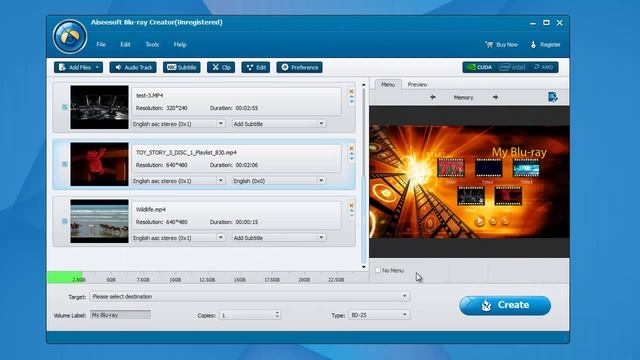
Task: Move TOY_STORY_3 file down with arrow icon
Action: [x=351, y=158]
